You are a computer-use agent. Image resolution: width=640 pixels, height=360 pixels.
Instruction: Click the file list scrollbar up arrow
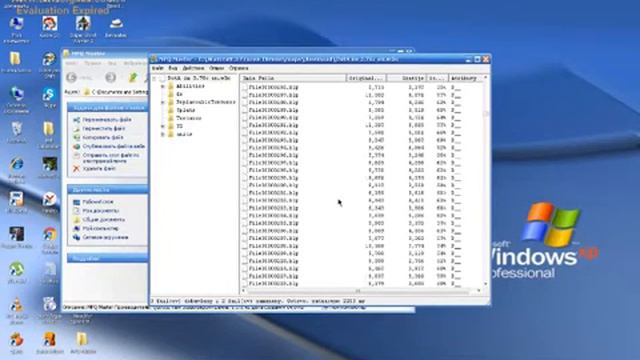point(486,78)
